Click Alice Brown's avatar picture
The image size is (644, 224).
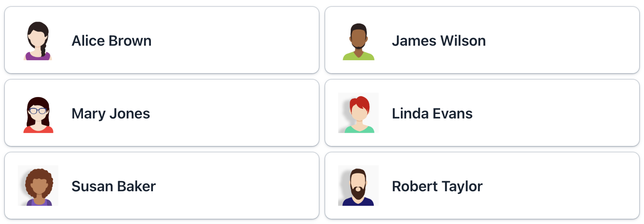38,40
